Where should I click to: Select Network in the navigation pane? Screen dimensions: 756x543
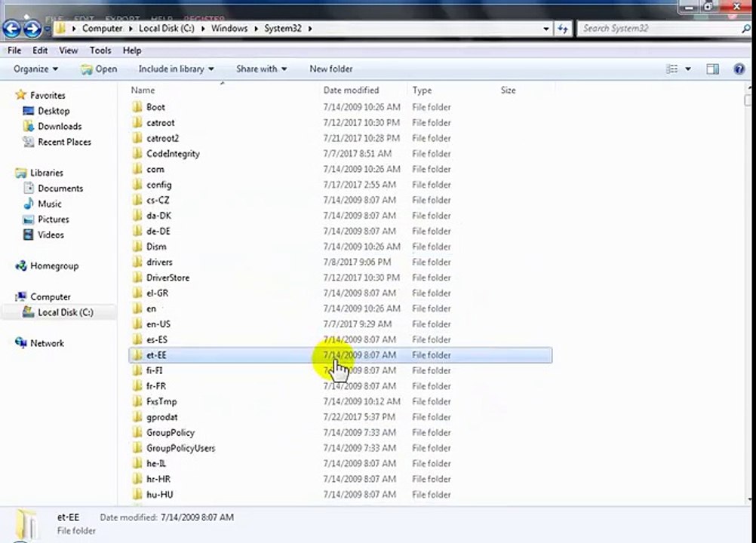(47, 343)
